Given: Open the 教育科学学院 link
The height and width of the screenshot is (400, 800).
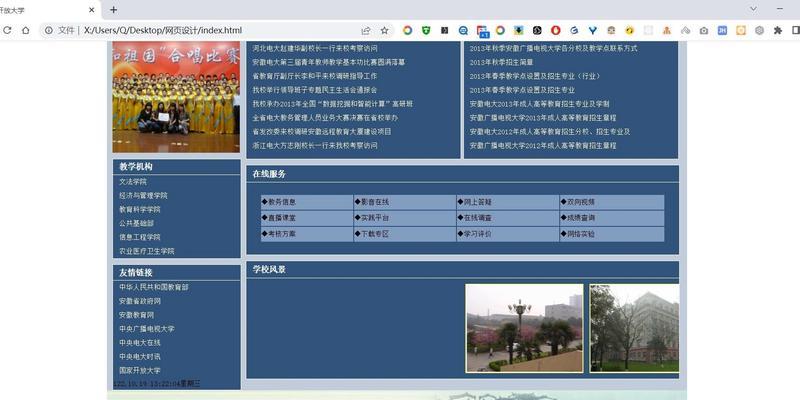Looking at the screenshot, I should point(140,209).
